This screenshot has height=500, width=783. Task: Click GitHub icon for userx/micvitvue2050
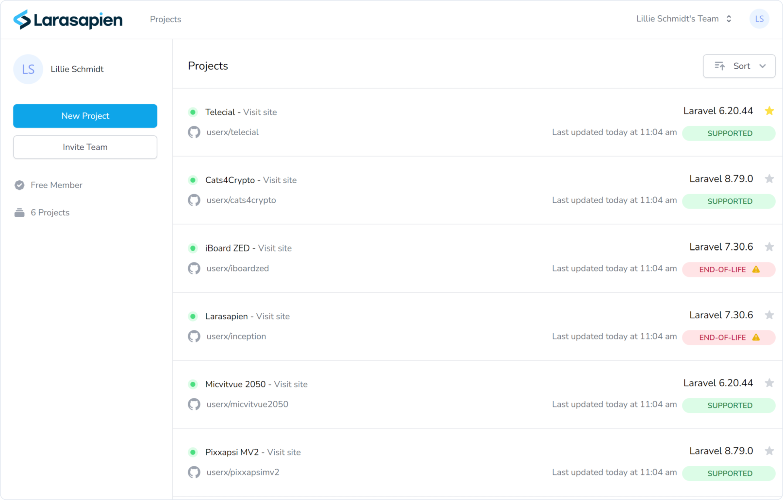click(194, 404)
